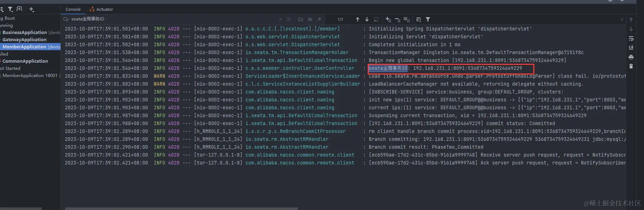Click 'Ack server push request' log message

(497, 163)
